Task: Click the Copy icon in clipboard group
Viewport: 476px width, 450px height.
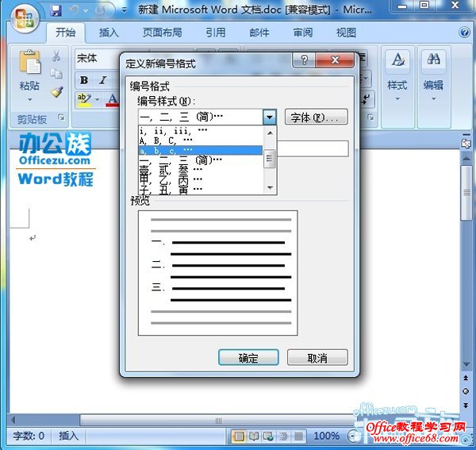Action: point(56,74)
